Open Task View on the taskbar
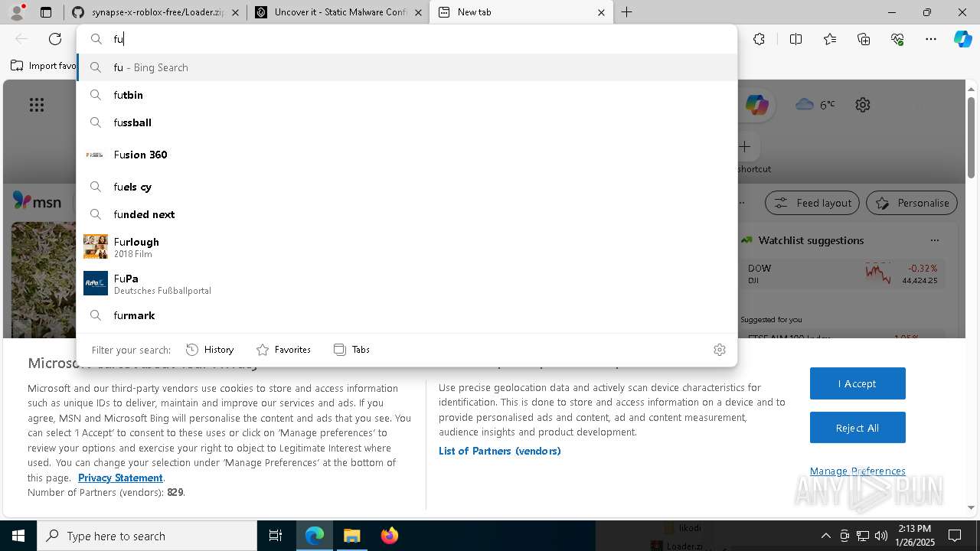 (x=276, y=536)
